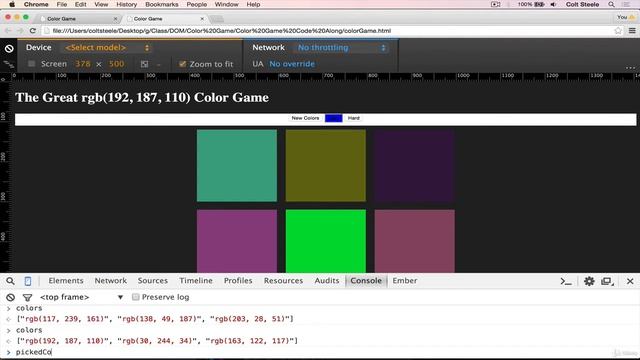Image resolution: width=640 pixels, height=360 pixels.
Task: Switch to the Profiles panel
Action: pyautogui.click(x=238, y=281)
